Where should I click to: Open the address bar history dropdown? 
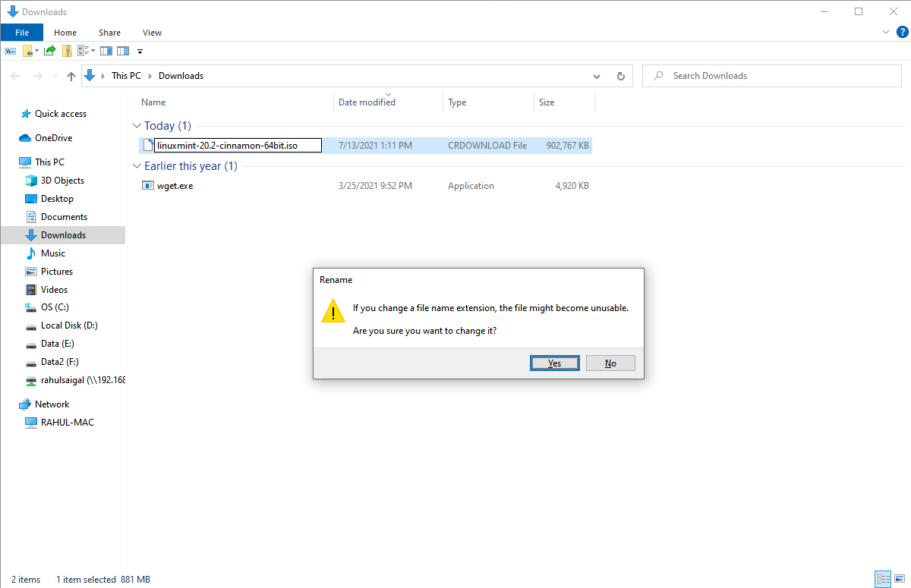597,76
